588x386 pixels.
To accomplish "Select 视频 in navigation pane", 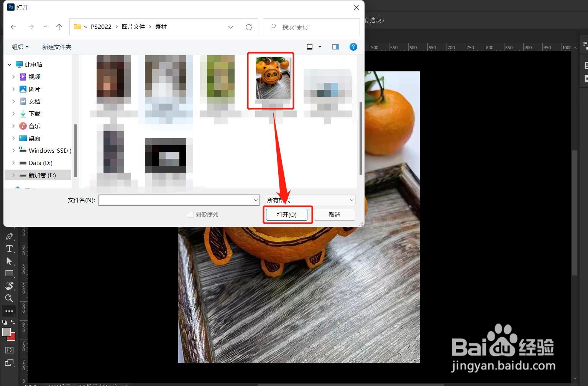I will pos(34,77).
